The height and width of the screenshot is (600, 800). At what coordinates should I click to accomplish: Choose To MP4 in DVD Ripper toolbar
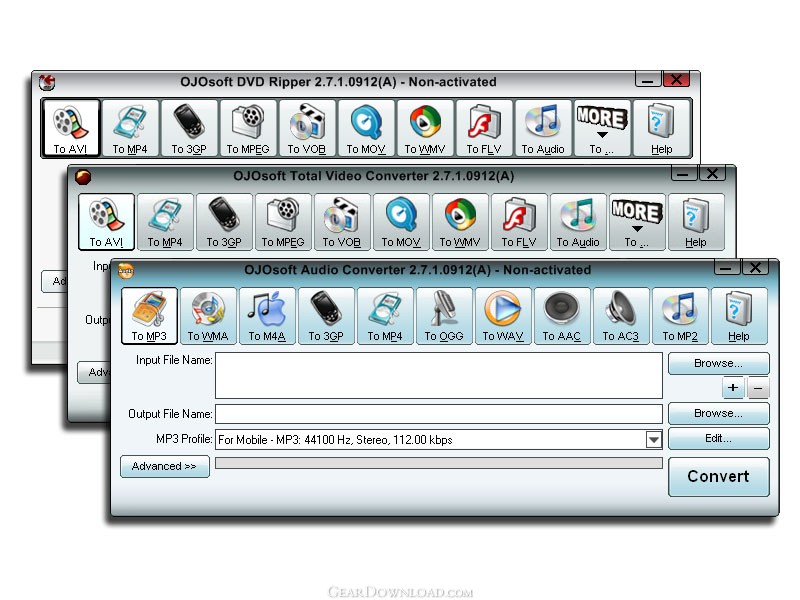click(x=130, y=128)
